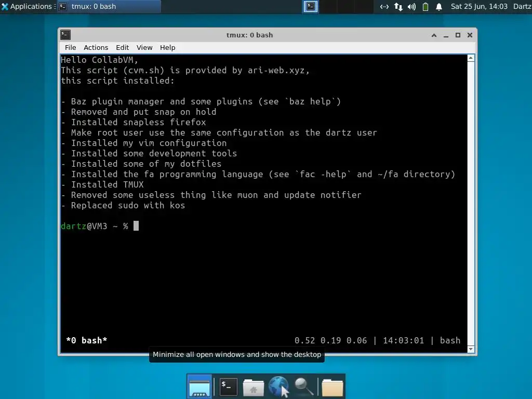
Task: Click the 'Baz plugin manager' line
Action: click(x=201, y=101)
